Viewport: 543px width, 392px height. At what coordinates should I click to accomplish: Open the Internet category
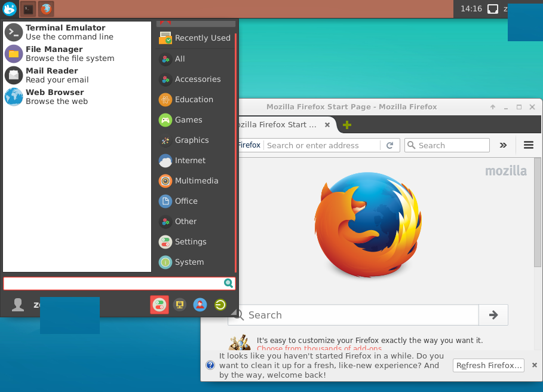195,161
